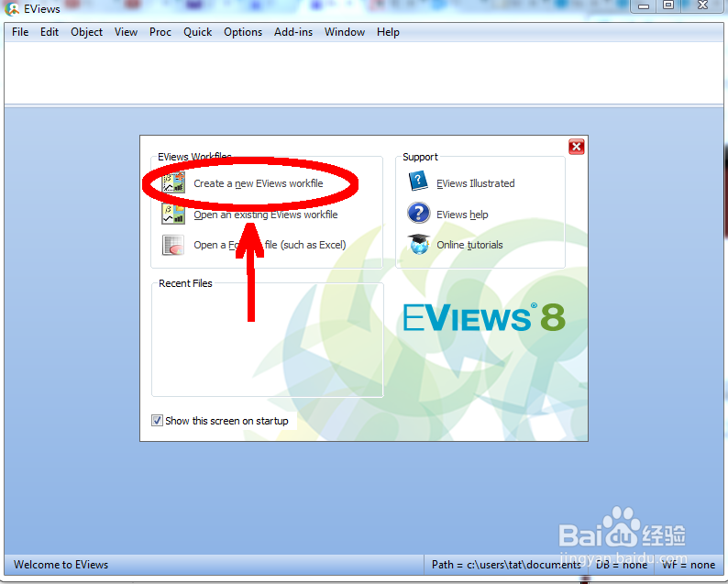
Task: Open the Object menu
Action: (87, 32)
